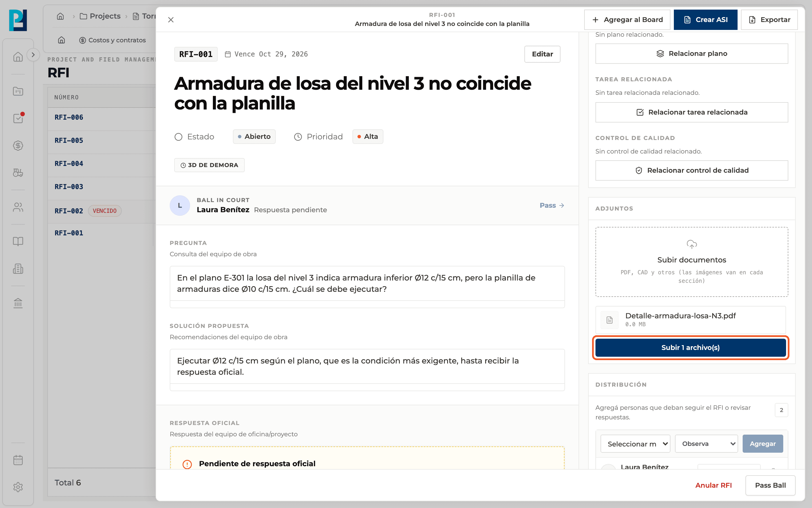Open the Abierto status badge
Image resolution: width=812 pixels, height=508 pixels.
click(x=254, y=136)
